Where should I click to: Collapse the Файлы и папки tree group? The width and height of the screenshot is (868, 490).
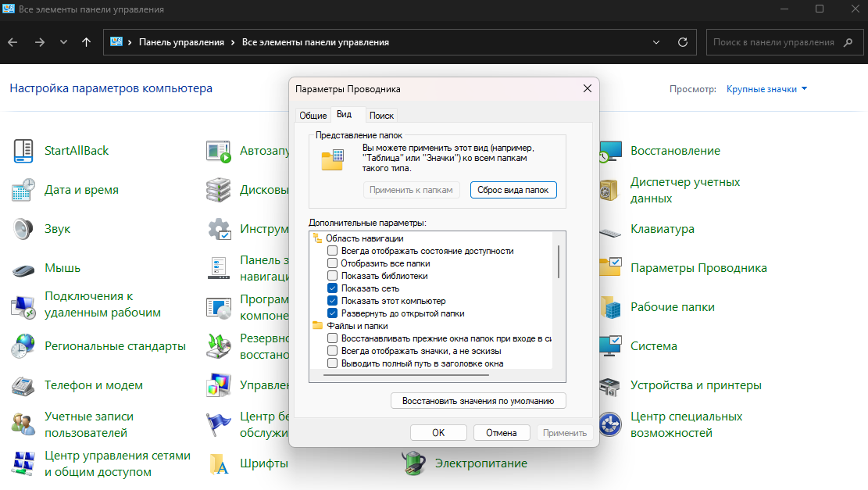[x=318, y=326]
